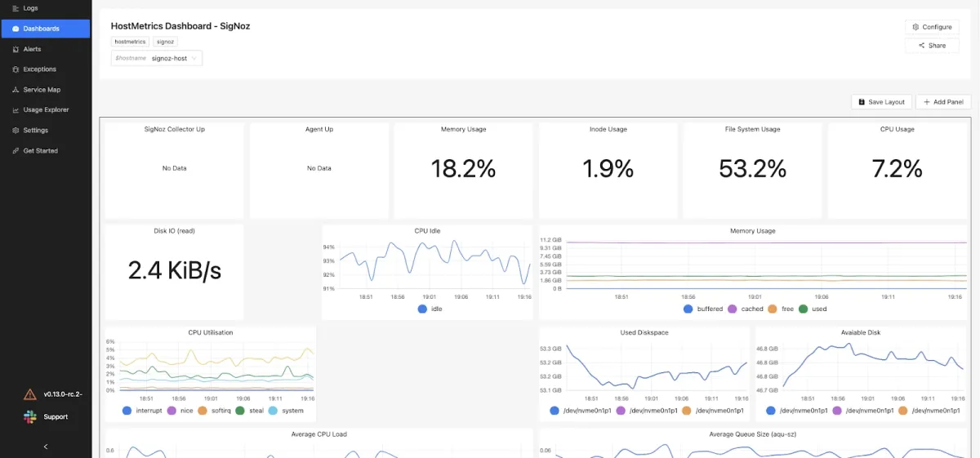Viewport: 980px width, 458px height.
Task: Toggle steal legend in CPU Utilisation
Action: pos(249,411)
